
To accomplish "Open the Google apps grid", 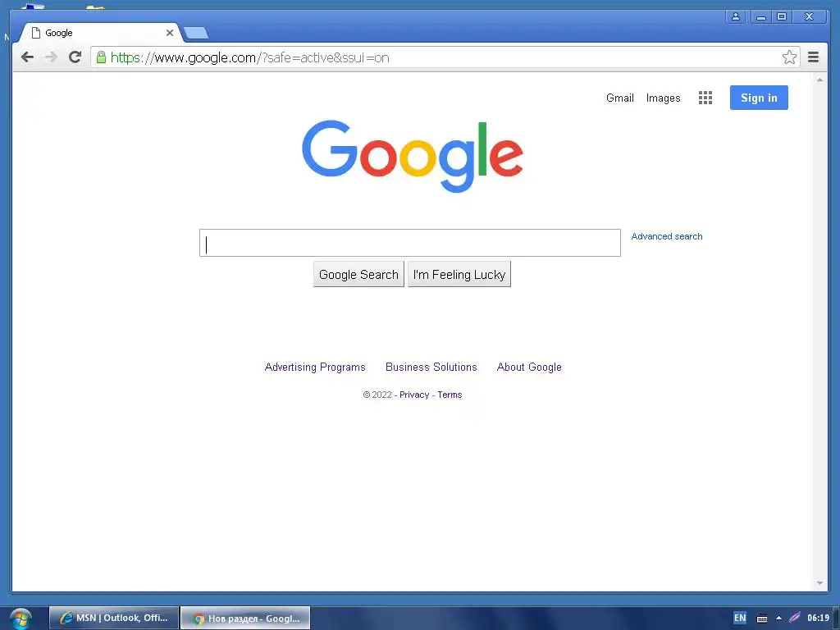I will pos(705,98).
